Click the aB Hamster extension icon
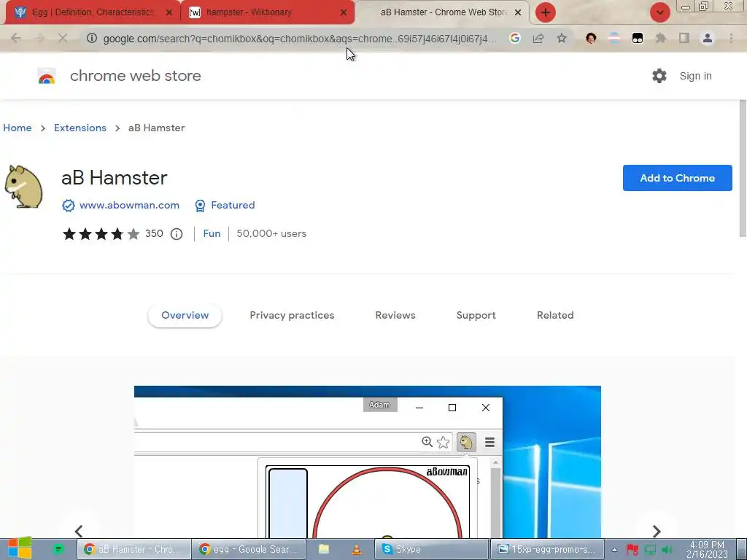The image size is (747, 560). [23, 187]
